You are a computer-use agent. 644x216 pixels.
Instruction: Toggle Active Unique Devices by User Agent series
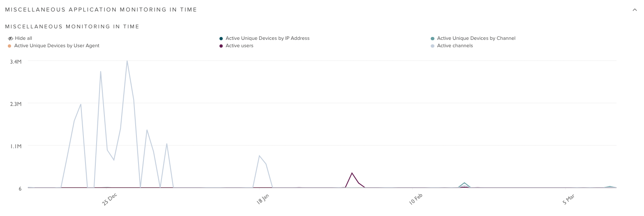point(53,46)
